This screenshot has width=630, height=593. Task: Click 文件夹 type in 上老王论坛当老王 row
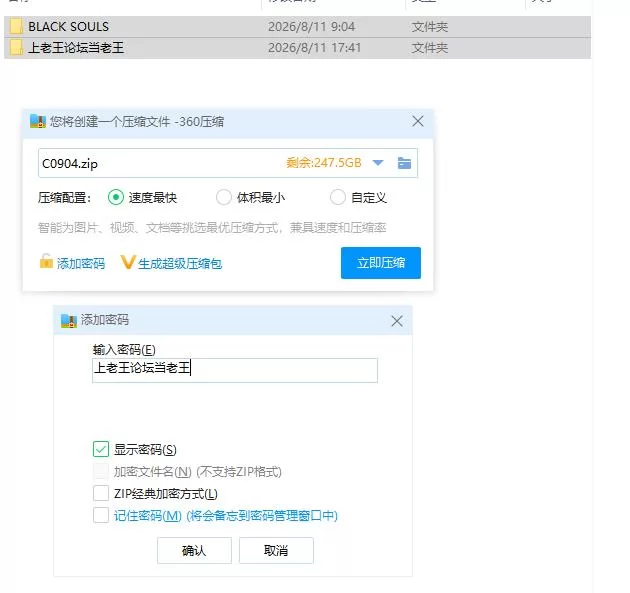[430, 48]
